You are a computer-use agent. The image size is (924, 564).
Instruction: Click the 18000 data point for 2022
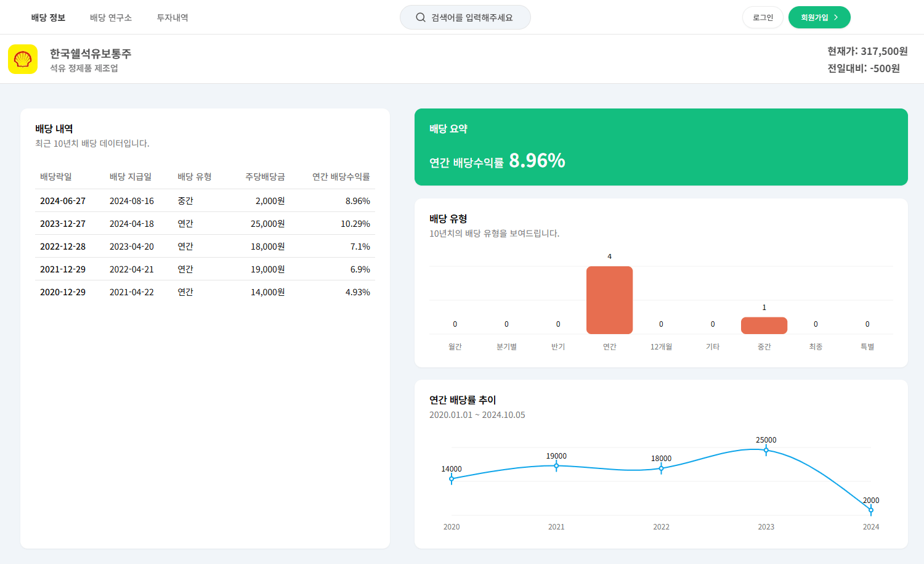tap(661, 468)
